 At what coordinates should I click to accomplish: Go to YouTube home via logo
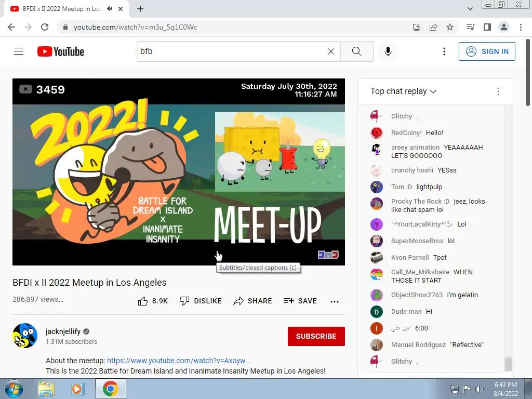[x=61, y=51]
